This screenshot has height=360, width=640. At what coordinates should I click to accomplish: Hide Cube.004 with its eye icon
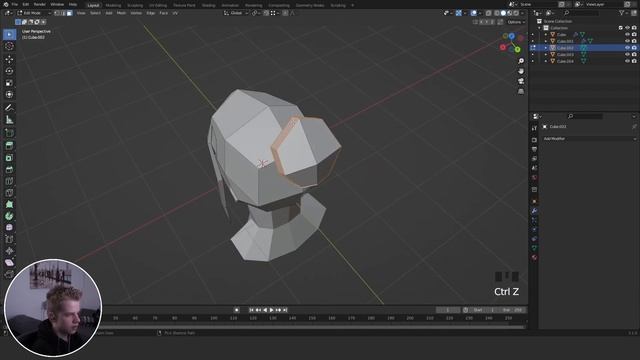coord(627,61)
